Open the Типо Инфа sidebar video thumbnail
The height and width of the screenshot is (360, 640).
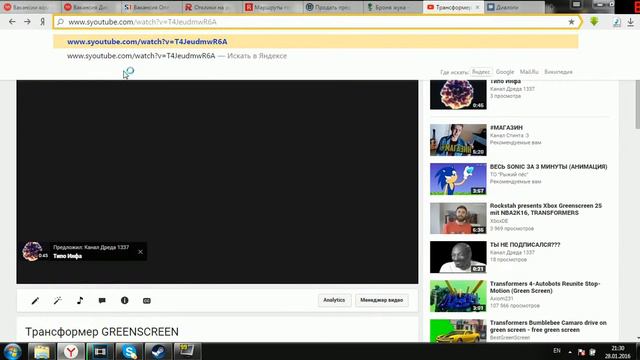pyautogui.click(x=458, y=95)
